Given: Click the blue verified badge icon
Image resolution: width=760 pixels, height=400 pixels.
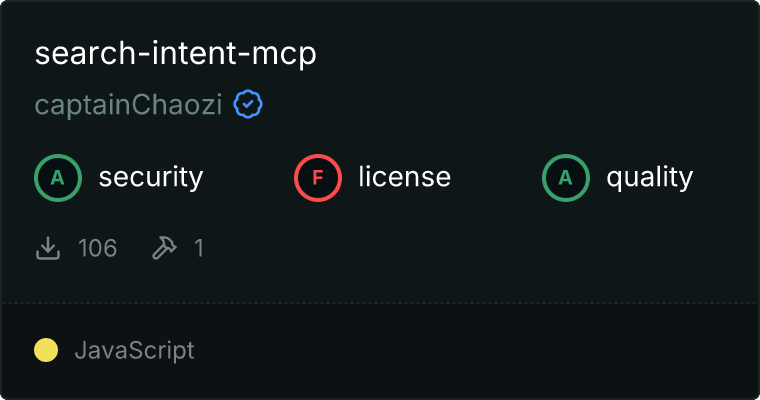Looking at the screenshot, I should pyautogui.click(x=248, y=104).
